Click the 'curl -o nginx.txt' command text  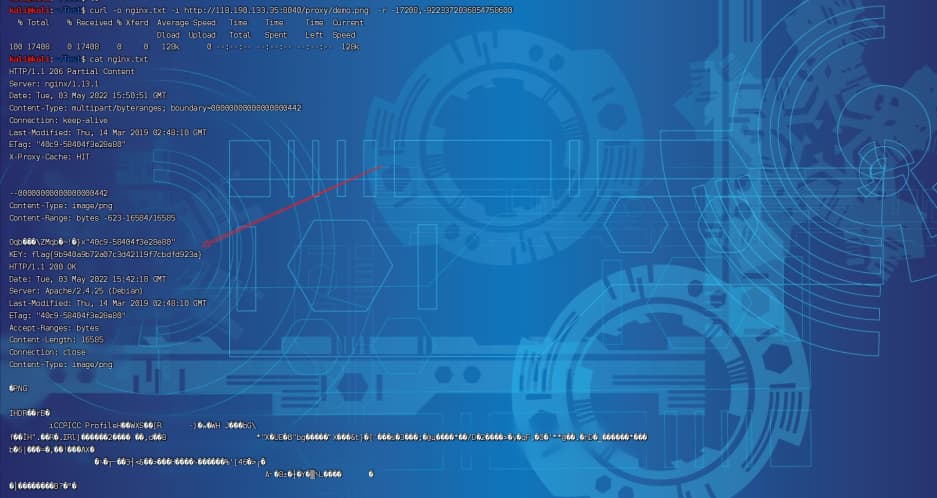tap(127, 10)
